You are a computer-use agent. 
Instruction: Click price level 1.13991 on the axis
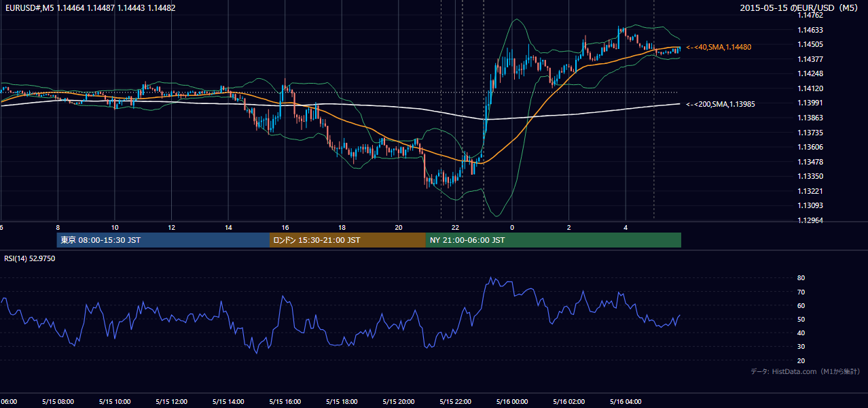coord(810,103)
